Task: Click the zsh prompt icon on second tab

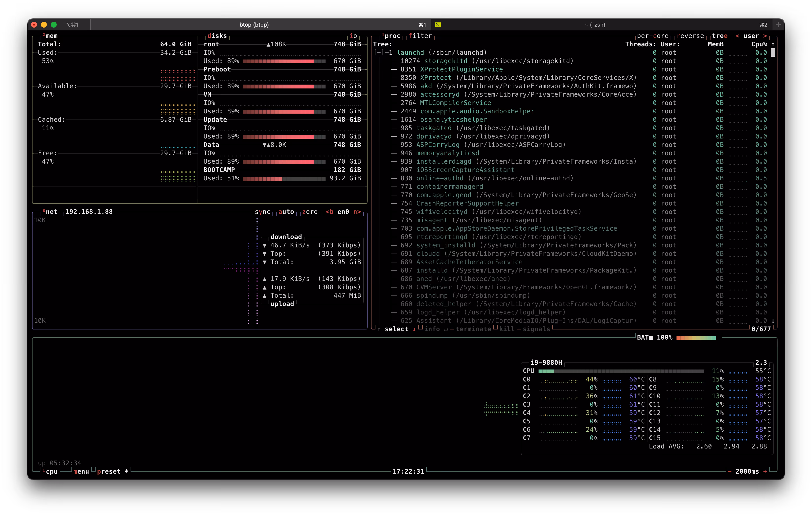Action: point(438,25)
